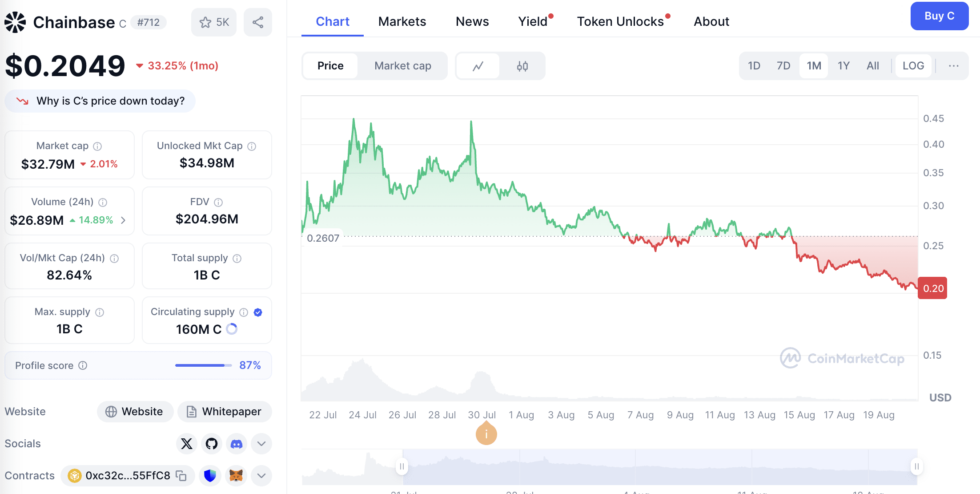Set chart range to 7D
The width and height of the screenshot is (980, 494).
783,66
